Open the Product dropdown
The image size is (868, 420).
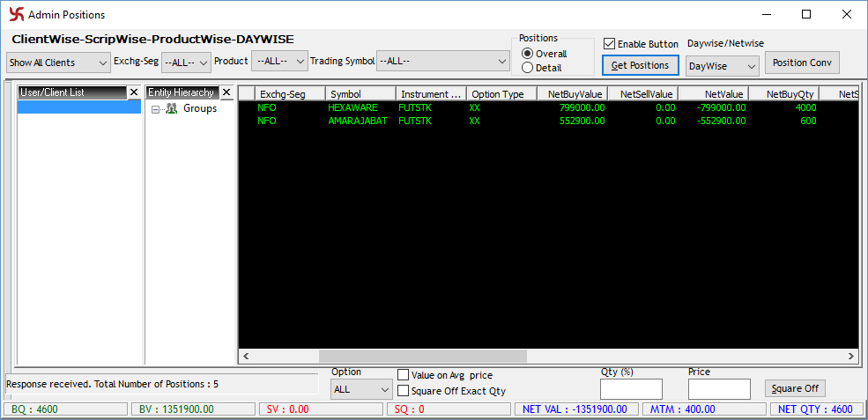click(279, 61)
